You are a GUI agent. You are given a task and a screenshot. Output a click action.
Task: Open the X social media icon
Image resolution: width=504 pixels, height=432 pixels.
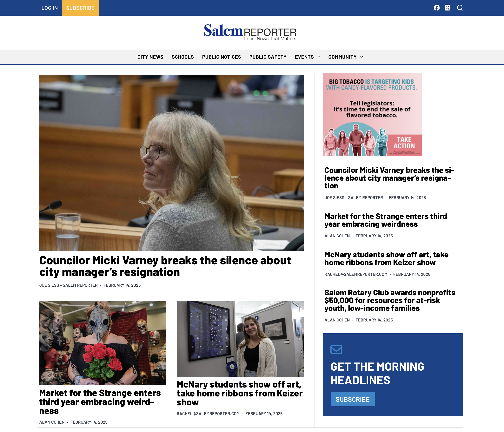pyautogui.click(x=447, y=8)
